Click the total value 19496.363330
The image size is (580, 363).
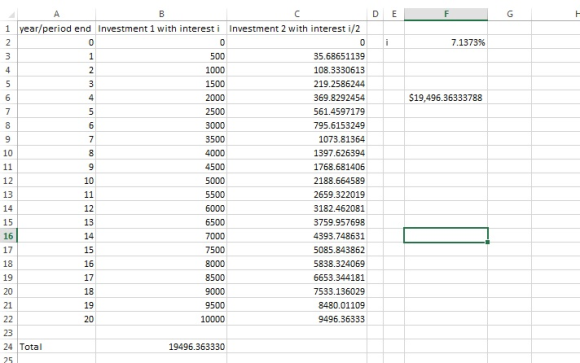(x=161, y=346)
